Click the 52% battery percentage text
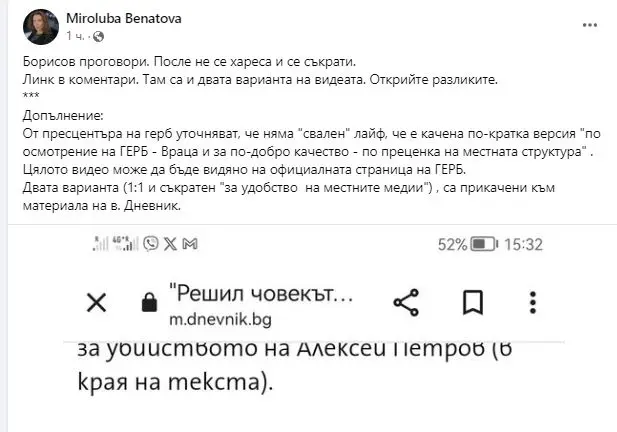Image resolution: width=617 pixels, height=432 pixels. coord(451,244)
